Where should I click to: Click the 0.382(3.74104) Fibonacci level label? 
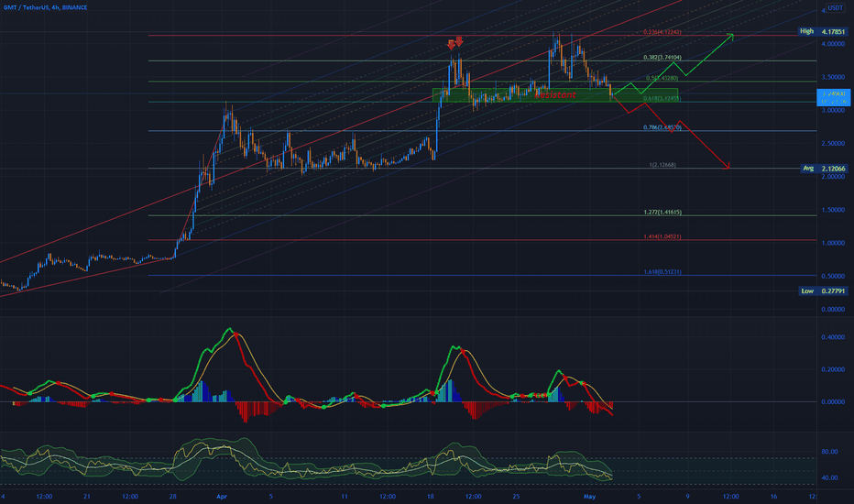click(x=662, y=57)
